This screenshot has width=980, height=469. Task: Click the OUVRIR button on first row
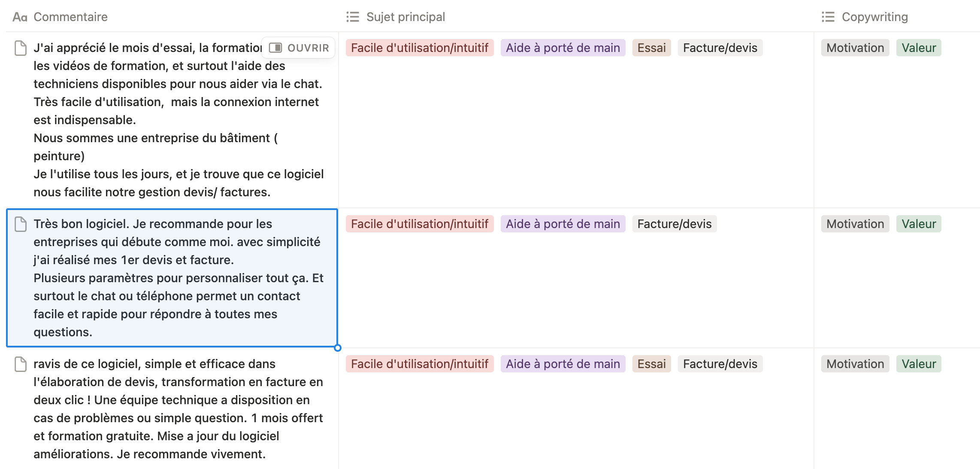click(x=308, y=48)
